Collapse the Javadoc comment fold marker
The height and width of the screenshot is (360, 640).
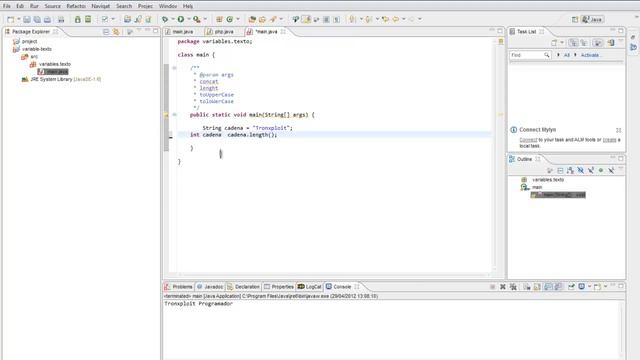click(x=174, y=68)
